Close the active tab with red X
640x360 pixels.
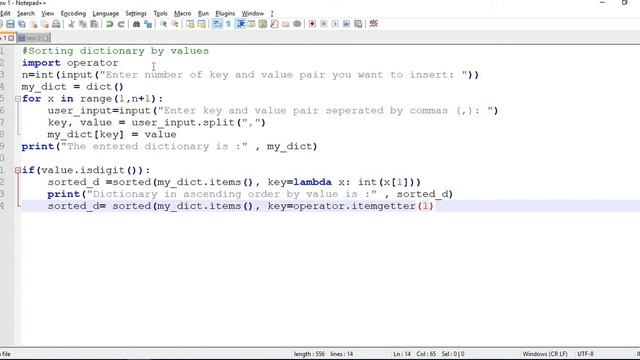(x=11, y=38)
